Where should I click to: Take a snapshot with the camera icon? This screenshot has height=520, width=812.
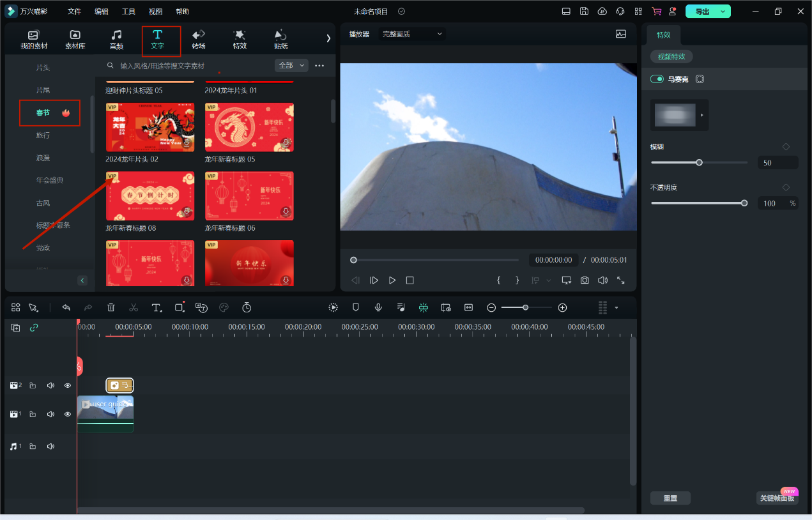point(585,280)
